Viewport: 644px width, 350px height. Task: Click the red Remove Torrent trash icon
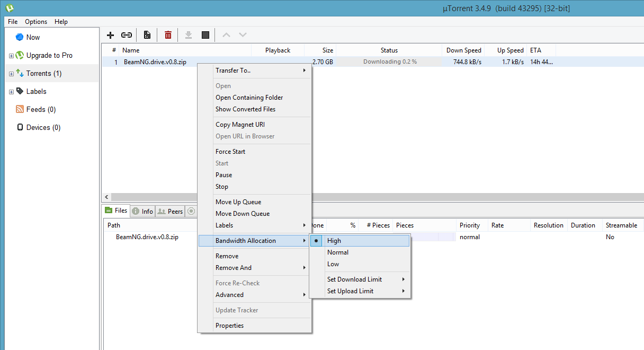tap(168, 35)
